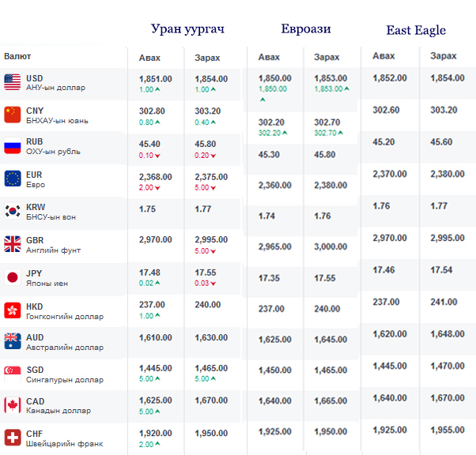Click Авах header under Уран уургач
Viewport: 476px width, 455px height.
[149, 58]
